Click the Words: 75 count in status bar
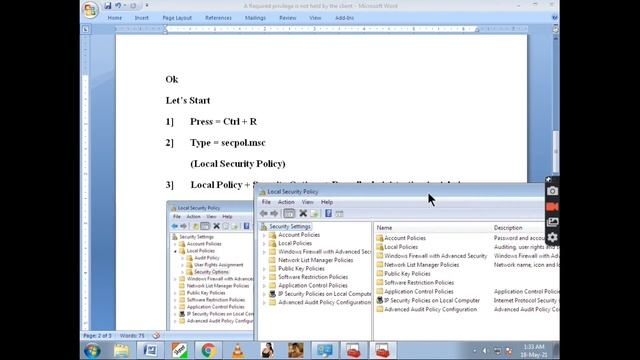This screenshot has height=360, width=640. pos(132,336)
